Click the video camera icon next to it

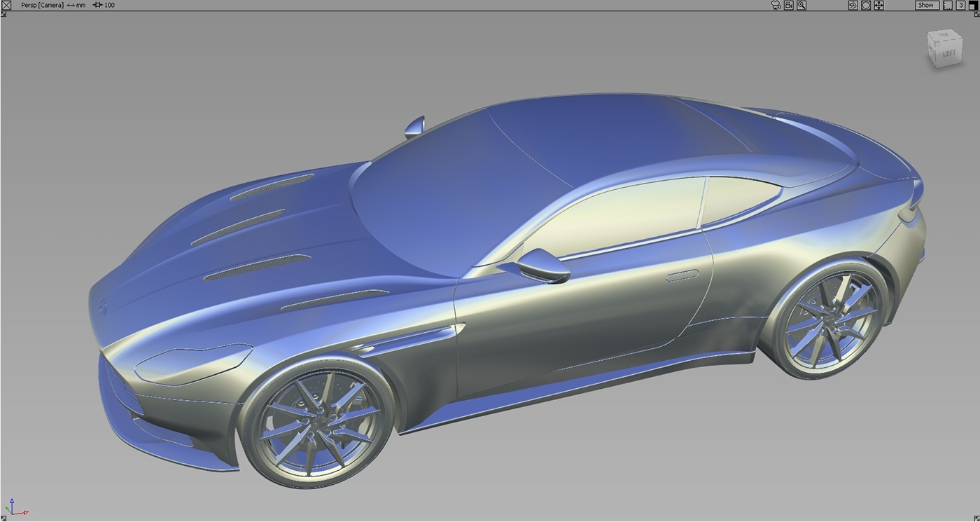pos(787,5)
